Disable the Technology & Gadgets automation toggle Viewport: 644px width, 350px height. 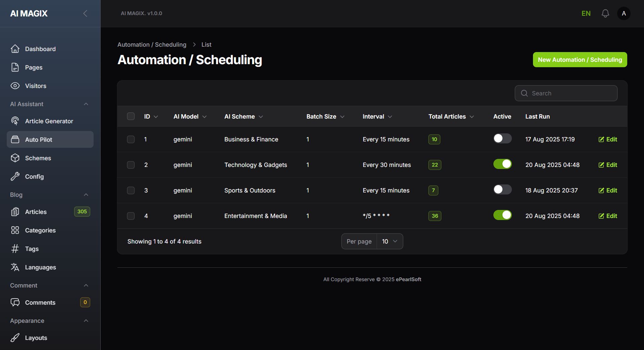(502, 164)
